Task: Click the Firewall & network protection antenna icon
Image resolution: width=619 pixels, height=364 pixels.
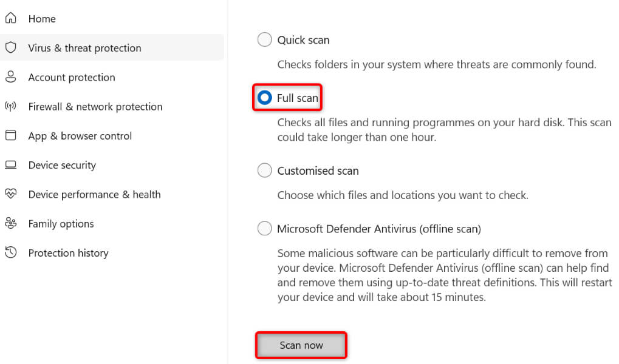Action: point(10,107)
